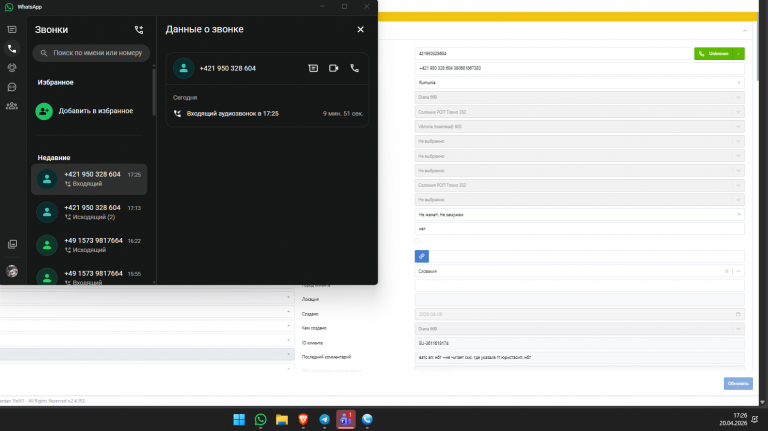Click the client ID field in the CRM form
This screenshot has height=431, width=768.
(x=579, y=343)
